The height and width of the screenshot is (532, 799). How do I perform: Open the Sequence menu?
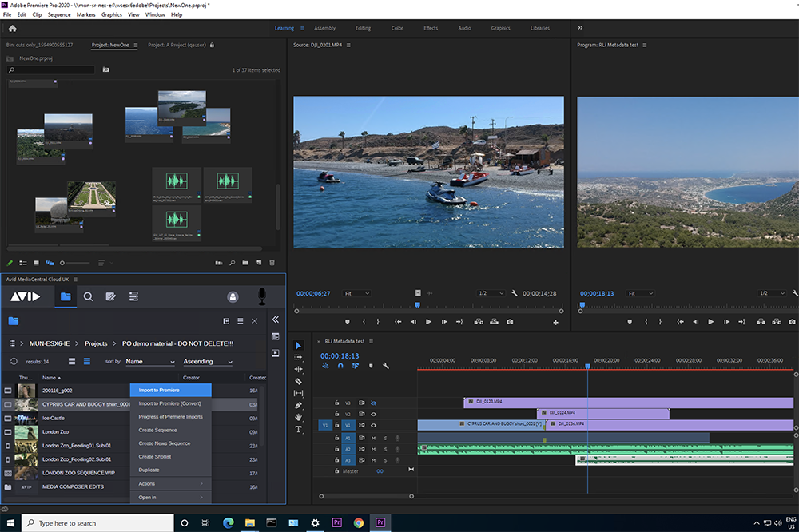[59, 14]
